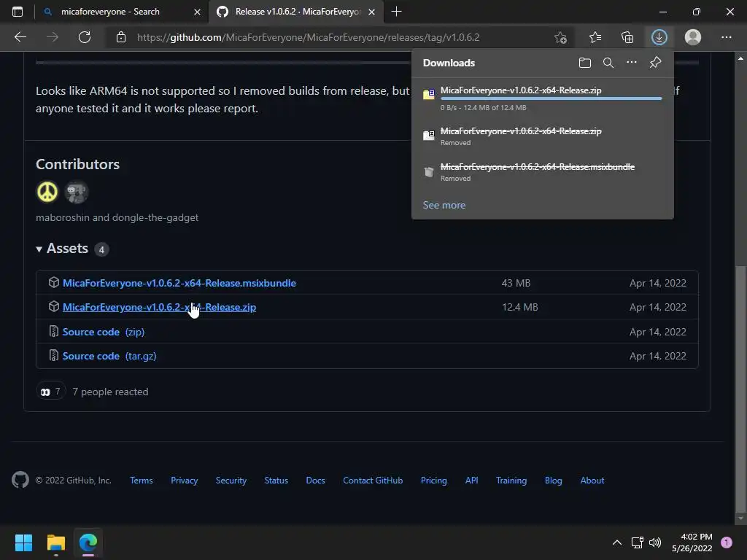Pin the Downloads panel
The width and height of the screenshot is (747, 560).
pyautogui.click(x=656, y=63)
